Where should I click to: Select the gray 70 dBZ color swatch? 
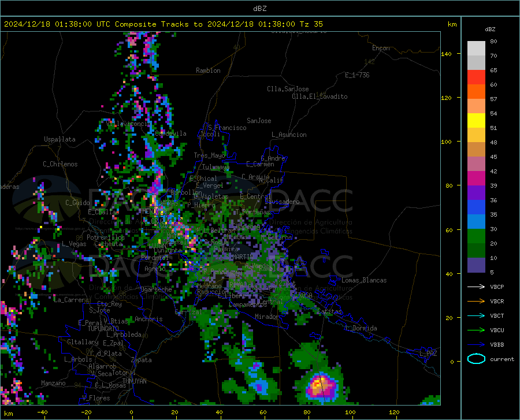476,63
